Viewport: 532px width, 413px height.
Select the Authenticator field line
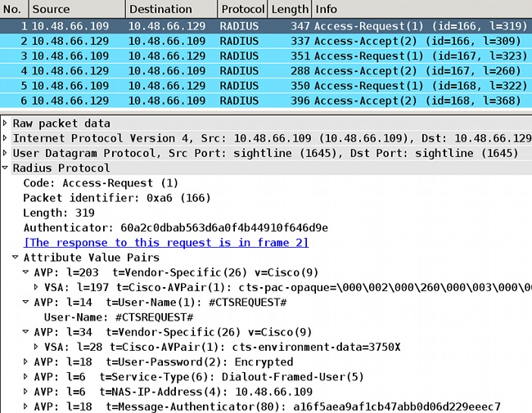click(175, 227)
